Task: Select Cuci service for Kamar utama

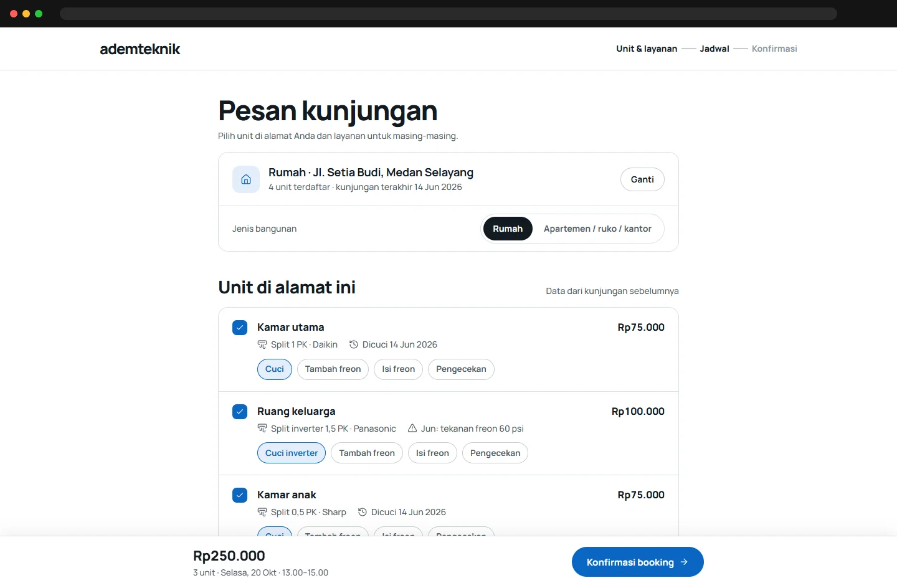Action: coord(275,369)
